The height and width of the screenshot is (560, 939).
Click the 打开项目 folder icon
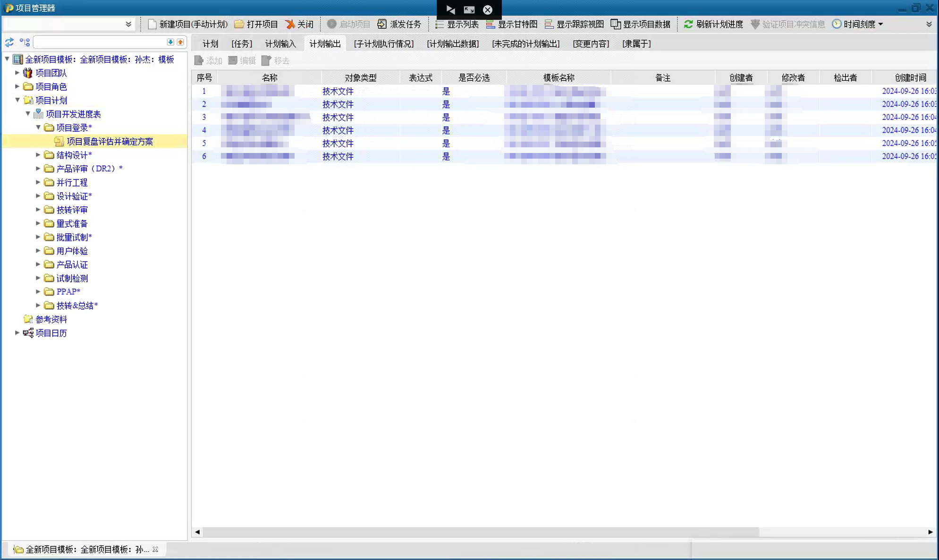coord(239,24)
